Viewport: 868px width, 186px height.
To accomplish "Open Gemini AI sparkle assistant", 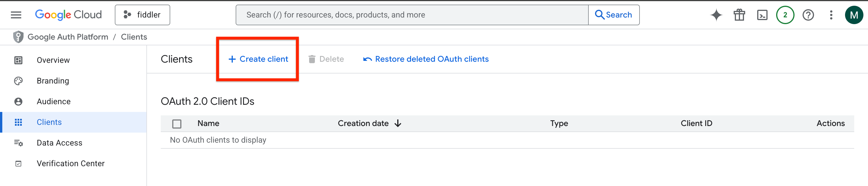I will pyautogui.click(x=716, y=15).
